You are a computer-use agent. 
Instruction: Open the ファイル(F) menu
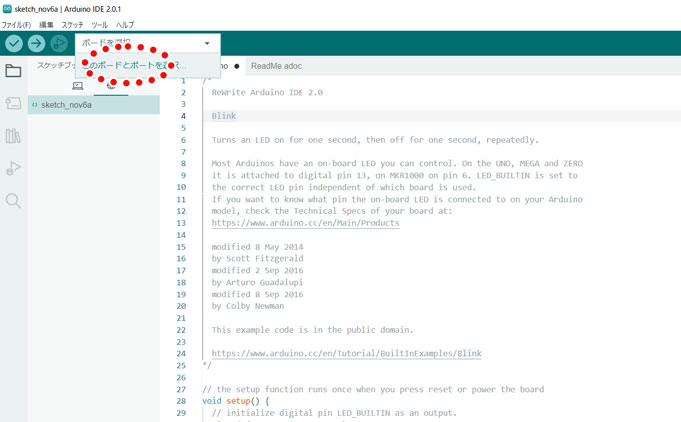(x=16, y=25)
